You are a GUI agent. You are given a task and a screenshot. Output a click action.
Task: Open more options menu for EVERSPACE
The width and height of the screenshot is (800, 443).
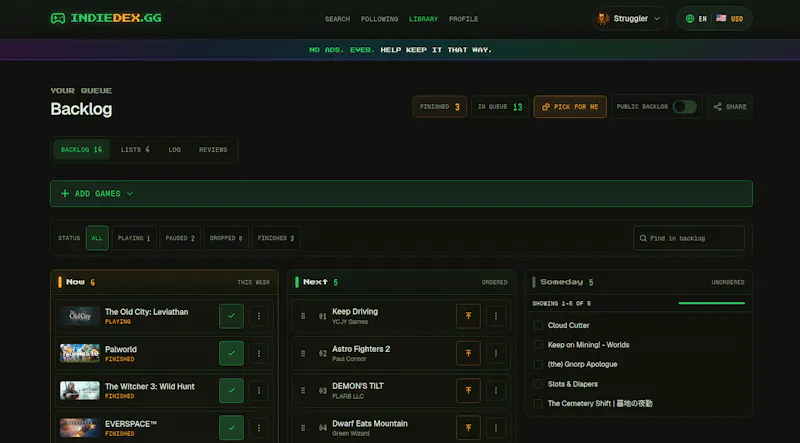[x=259, y=428]
